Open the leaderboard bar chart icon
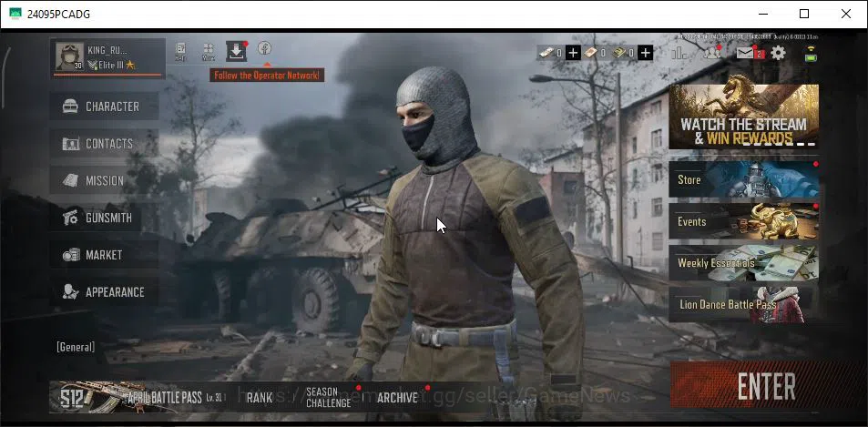868x427 pixels. coord(679,53)
